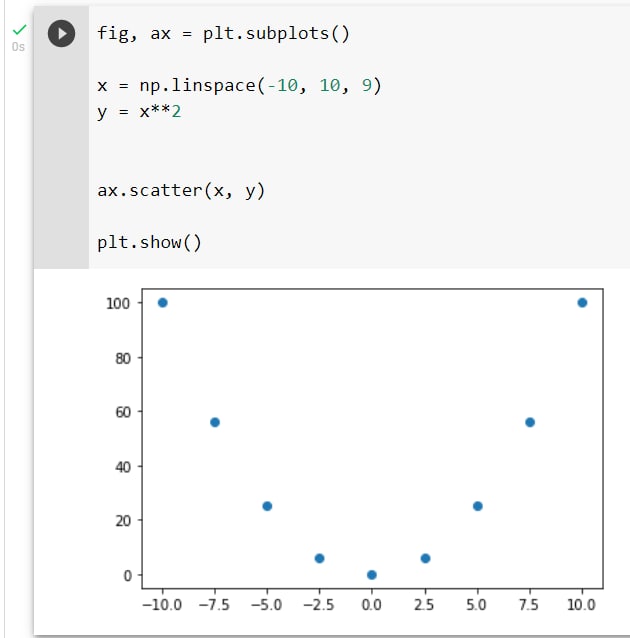Click the scatter point at x=5.0
This screenshot has width=630, height=638.
(x=478, y=506)
